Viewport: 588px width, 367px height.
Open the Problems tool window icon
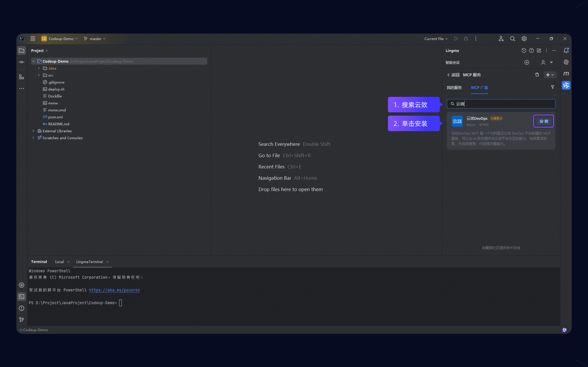pyautogui.click(x=22, y=308)
